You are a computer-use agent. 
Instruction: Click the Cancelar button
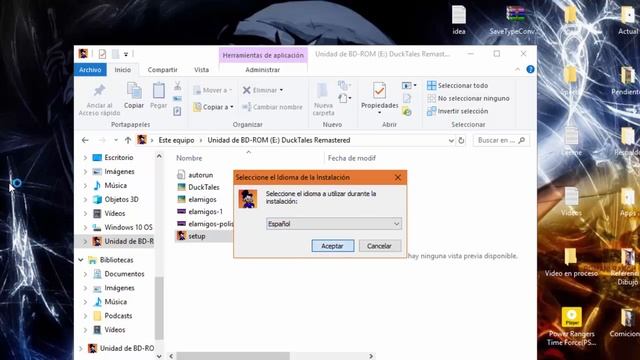(x=379, y=246)
